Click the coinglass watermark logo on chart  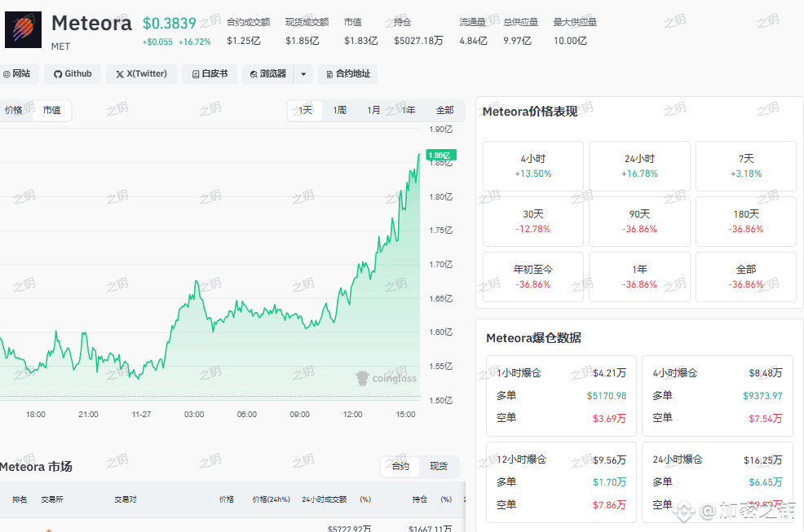387,378
